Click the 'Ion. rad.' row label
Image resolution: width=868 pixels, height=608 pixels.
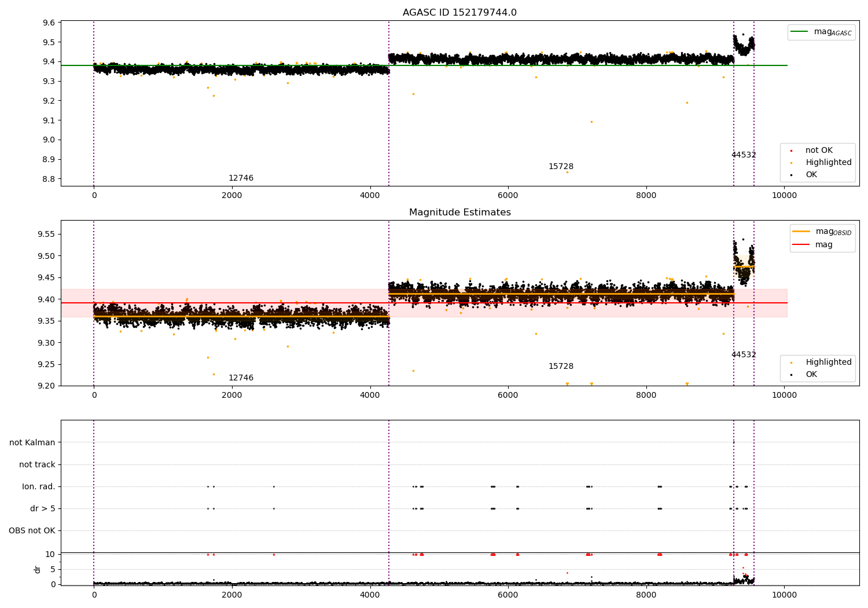[39, 487]
